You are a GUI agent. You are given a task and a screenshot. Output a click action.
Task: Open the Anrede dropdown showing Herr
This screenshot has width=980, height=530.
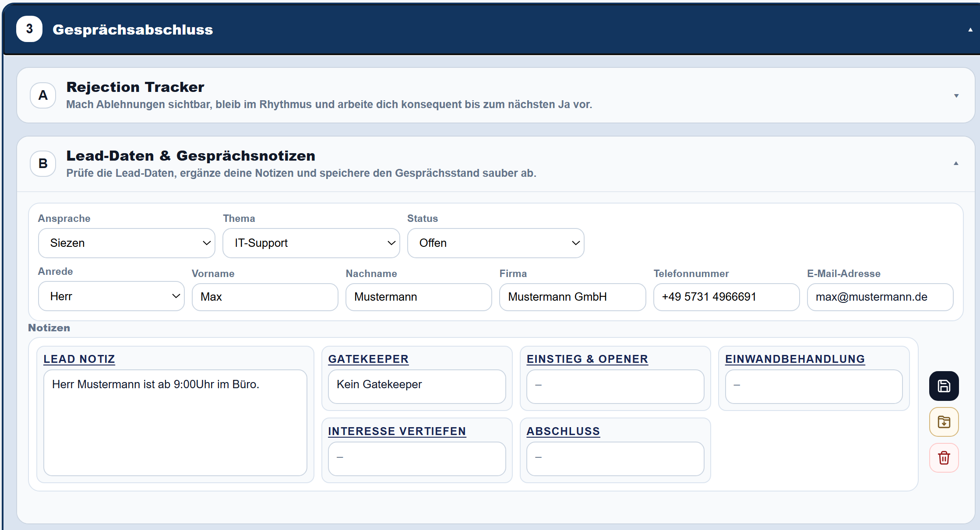(x=111, y=296)
